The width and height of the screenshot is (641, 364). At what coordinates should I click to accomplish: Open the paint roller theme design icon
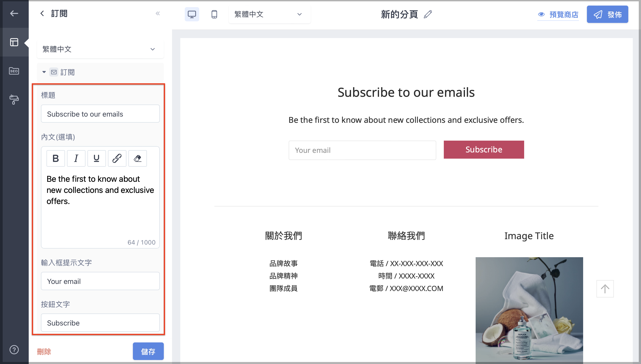(14, 99)
